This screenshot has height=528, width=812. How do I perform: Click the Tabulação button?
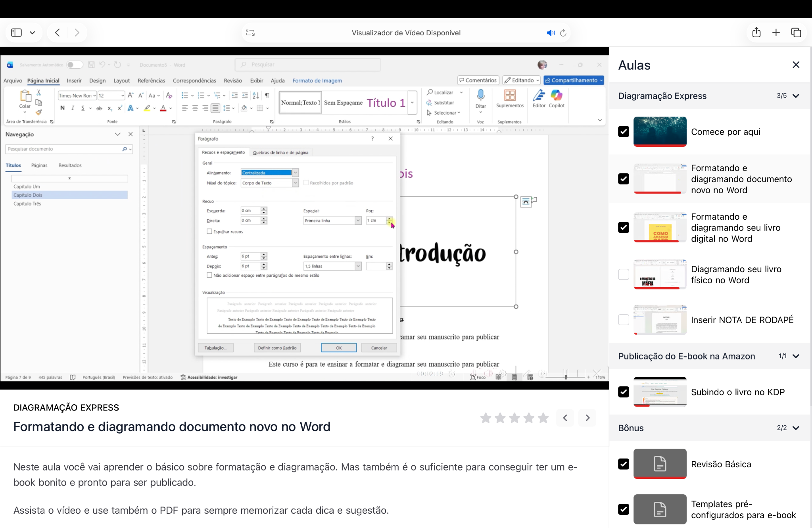215,348
